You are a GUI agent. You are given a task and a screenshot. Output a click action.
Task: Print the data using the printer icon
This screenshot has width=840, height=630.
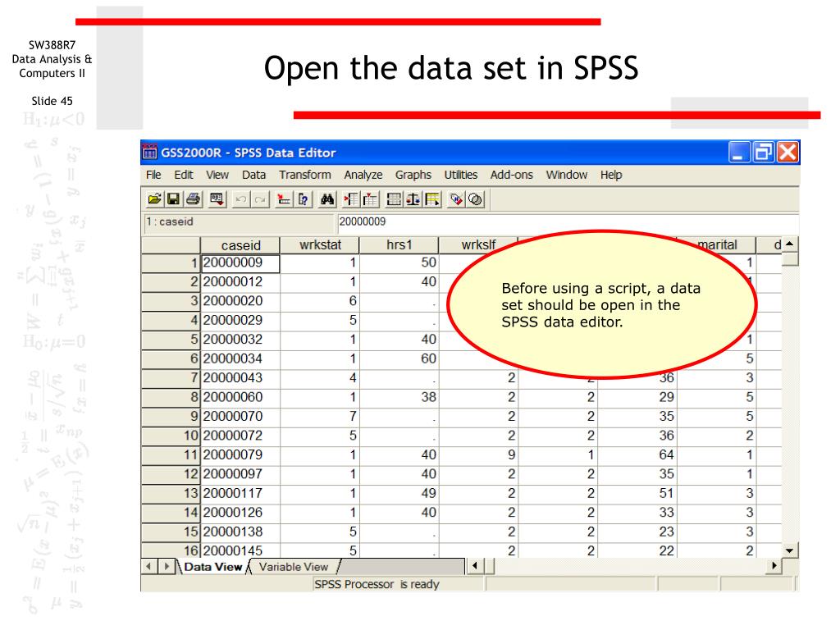click(x=193, y=199)
